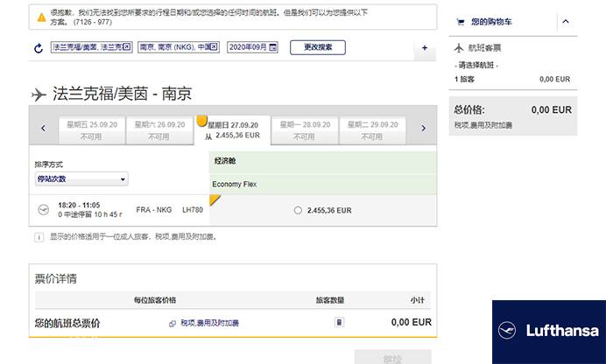
Task: Click the 总价格 total price label
Action: pos(469,110)
